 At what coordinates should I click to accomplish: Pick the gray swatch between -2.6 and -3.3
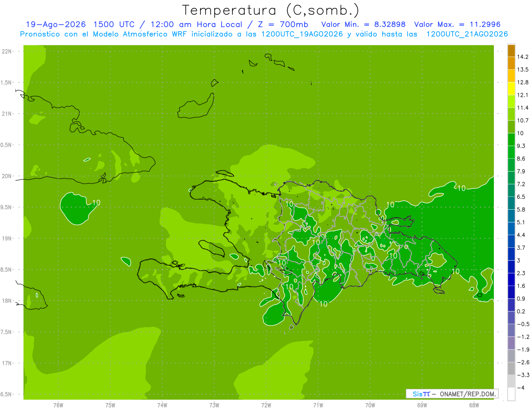click(511, 368)
